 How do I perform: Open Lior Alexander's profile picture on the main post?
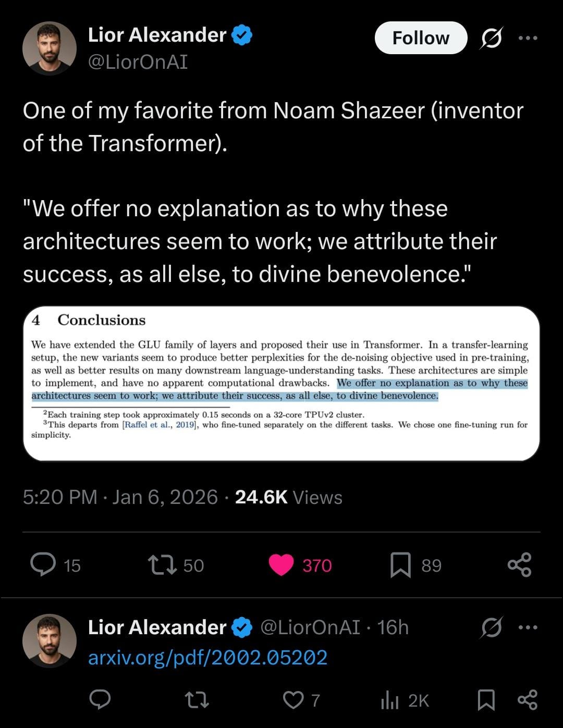[50, 48]
